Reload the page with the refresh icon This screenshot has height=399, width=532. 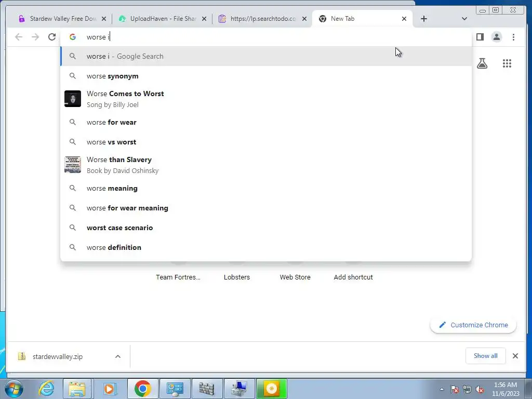point(51,37)
